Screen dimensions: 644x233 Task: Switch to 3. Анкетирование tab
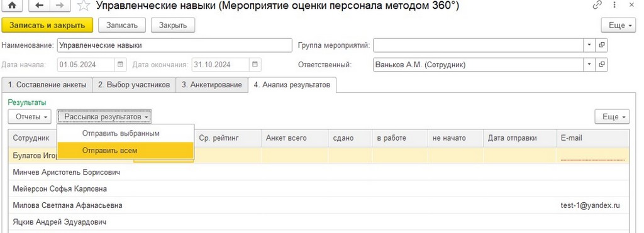pyautogui.click(x=212, y=85)
